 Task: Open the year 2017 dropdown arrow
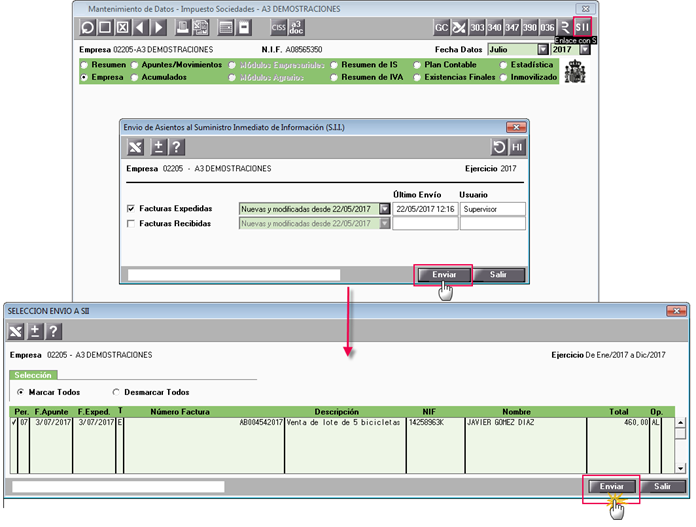[x=585, y=49]
